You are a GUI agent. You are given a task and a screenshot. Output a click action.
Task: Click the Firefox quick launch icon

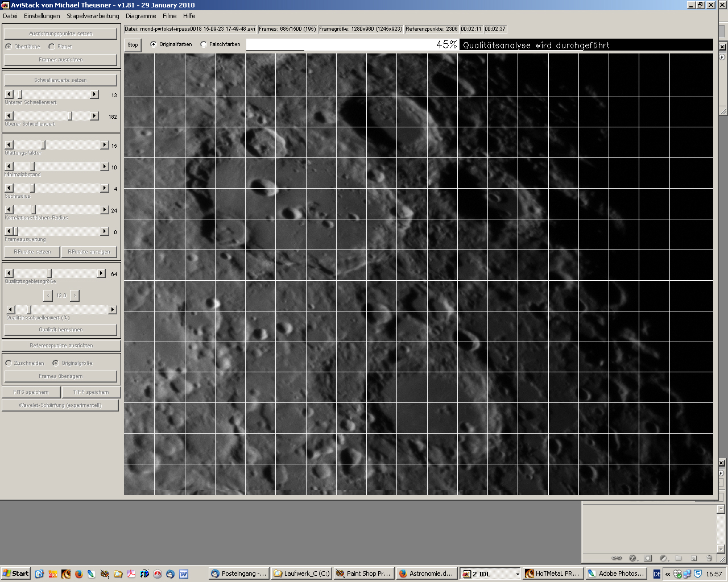(78, 574)
